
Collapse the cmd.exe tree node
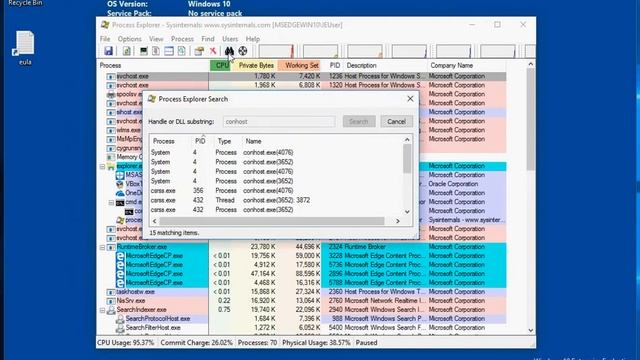[x=111, y=202]
